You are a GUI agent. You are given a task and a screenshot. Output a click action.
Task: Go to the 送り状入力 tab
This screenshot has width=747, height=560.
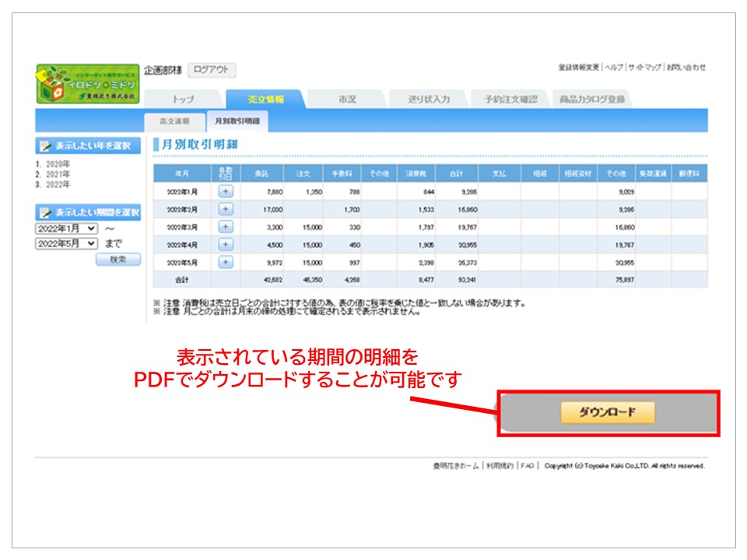click(429, 100)
